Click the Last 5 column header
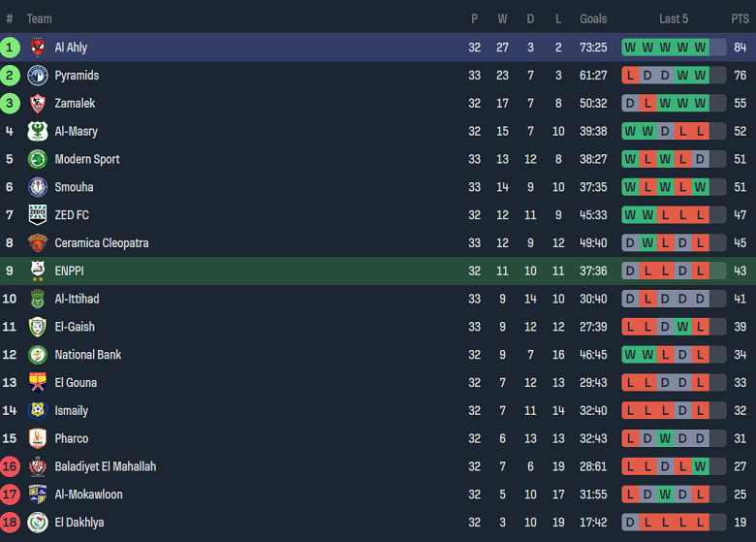The height and width of the screenshot is (542, 756). (x=674, y=18)
